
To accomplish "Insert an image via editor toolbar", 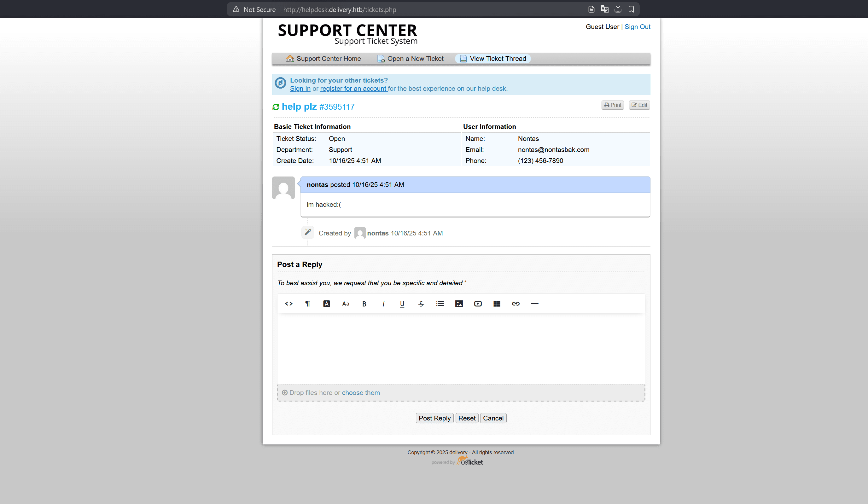I will (459, 304).
